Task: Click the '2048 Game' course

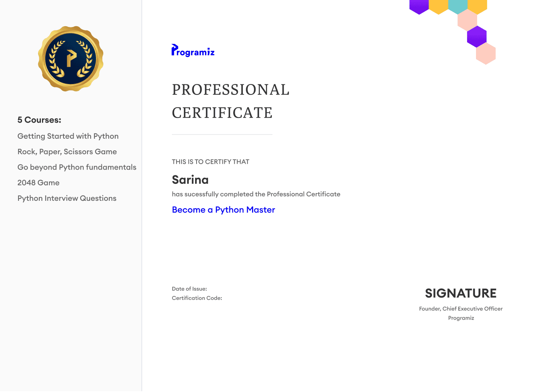Action: pyautogui.click(x=39, y=183)
